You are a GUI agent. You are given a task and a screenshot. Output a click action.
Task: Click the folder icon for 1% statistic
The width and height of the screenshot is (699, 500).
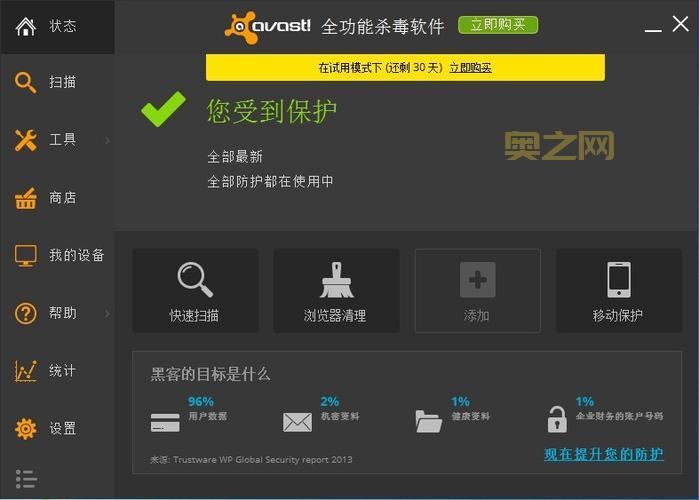point(428,421)
